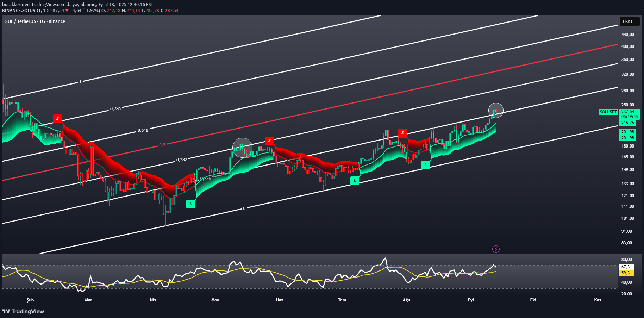Toggle the USDT currency display
This screenshot has height=318, width=644.
tap(630, 21)
